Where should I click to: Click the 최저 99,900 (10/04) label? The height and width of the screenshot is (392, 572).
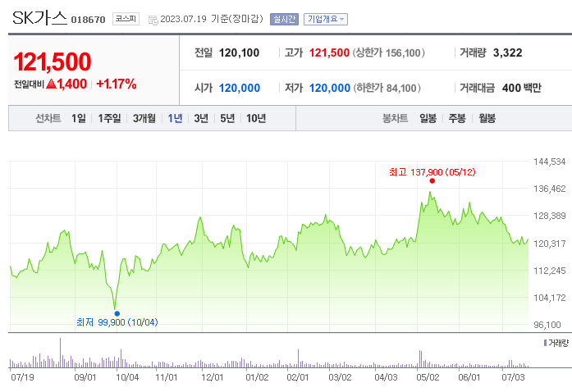pos(117,322)
